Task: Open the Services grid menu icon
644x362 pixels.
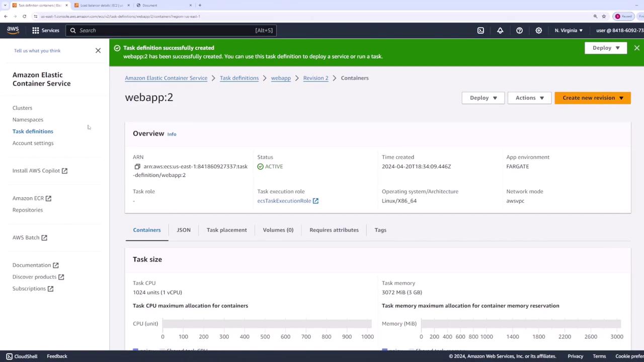Action: [36, 30]
